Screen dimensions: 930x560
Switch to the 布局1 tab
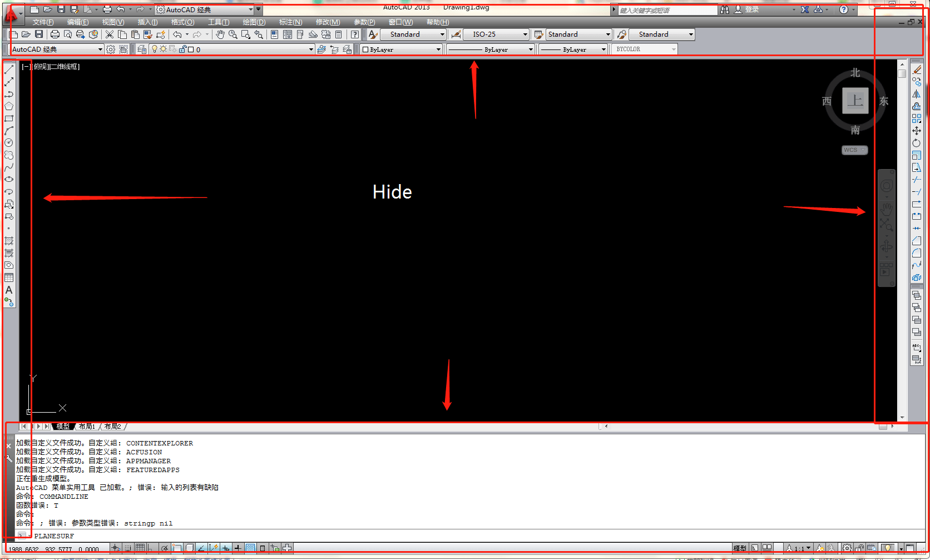87,426
